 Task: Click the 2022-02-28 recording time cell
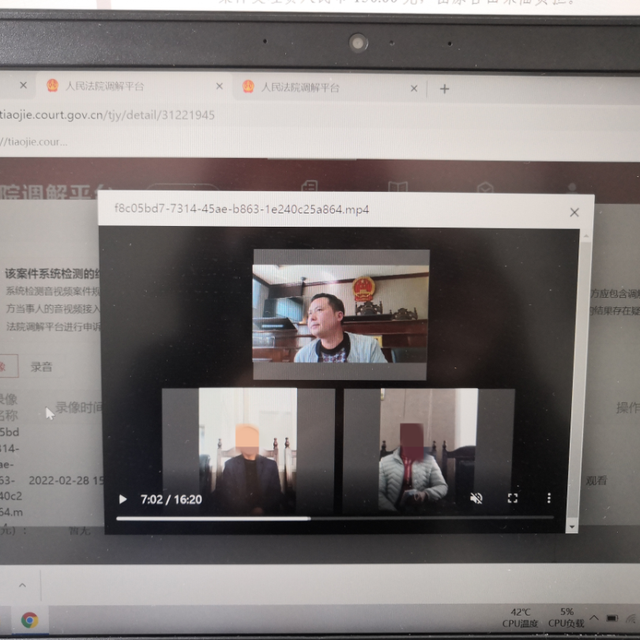[x=65, y=481]
